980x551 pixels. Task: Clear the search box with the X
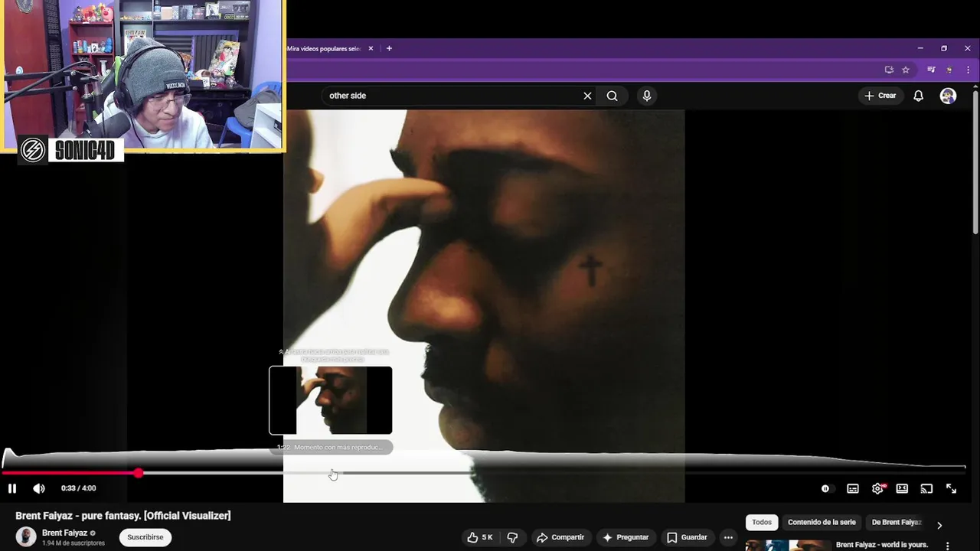click(x=587, y=96)
